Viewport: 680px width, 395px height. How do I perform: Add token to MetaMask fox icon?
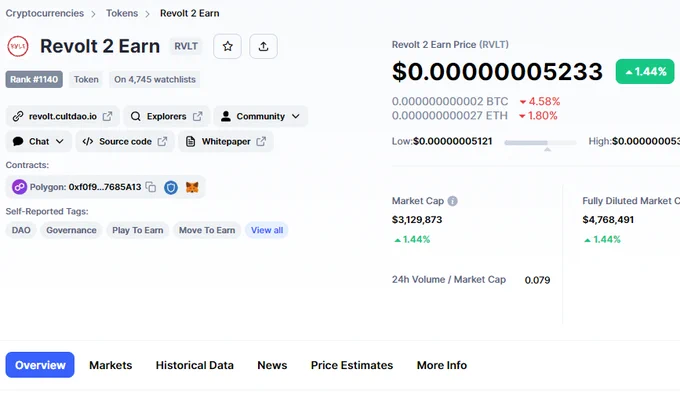pyautogui.click(x=192, y=187)
